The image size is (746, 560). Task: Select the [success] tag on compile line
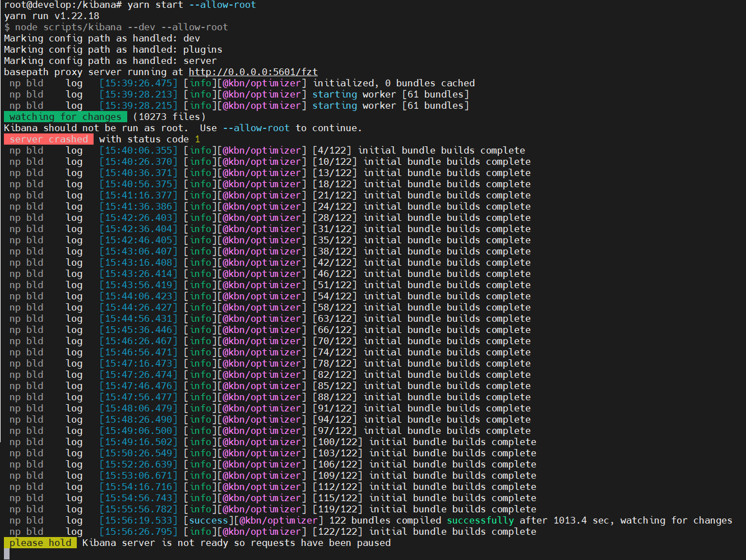[208, 520]
